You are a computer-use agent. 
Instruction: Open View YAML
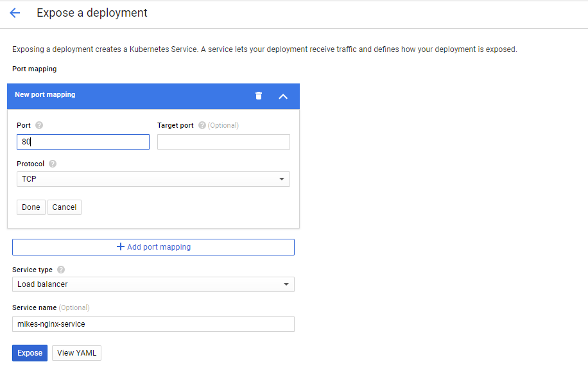[77, 353]
